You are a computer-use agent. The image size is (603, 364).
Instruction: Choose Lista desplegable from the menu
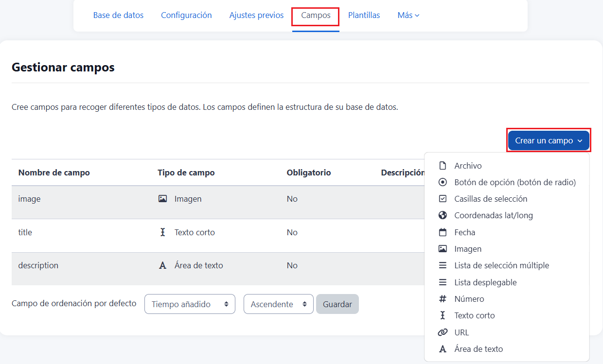[x=485, y=282]
